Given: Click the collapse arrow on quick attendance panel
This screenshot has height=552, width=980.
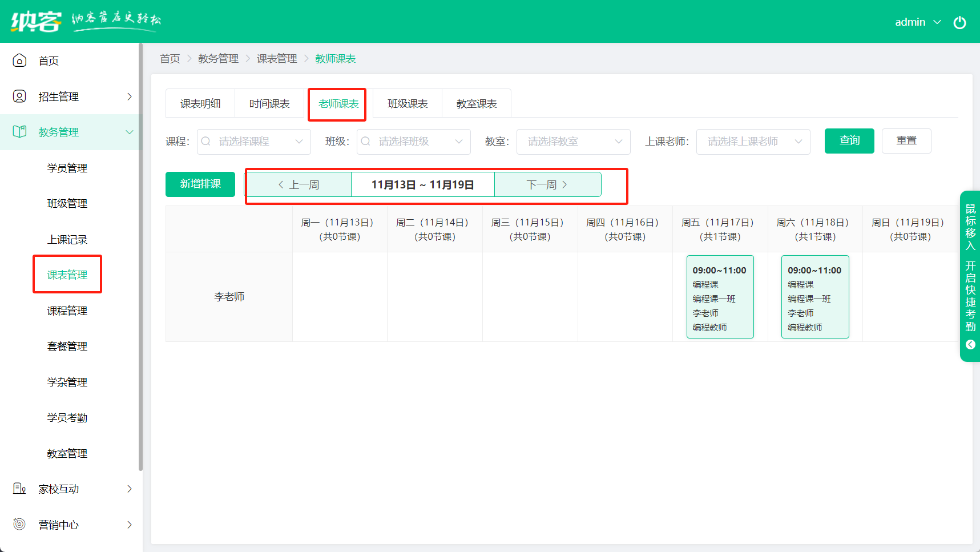Looking at the screenshot, I should pos(970,345).
